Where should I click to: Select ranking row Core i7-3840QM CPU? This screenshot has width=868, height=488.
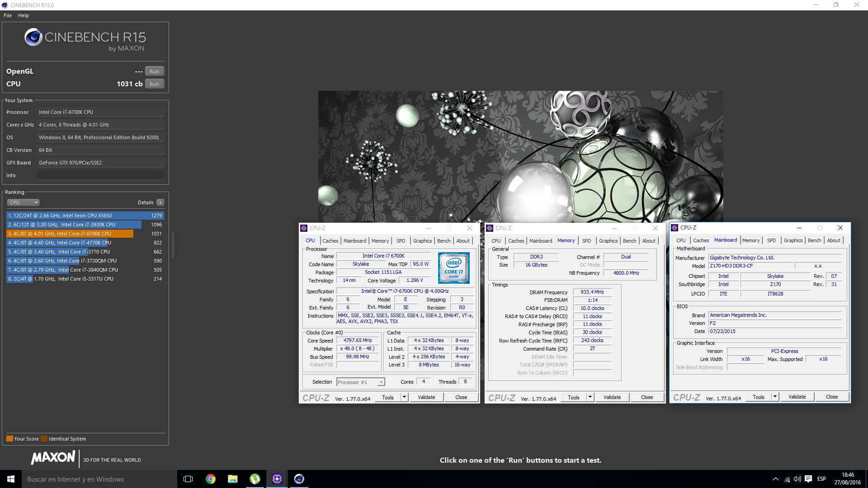point(85,270)
